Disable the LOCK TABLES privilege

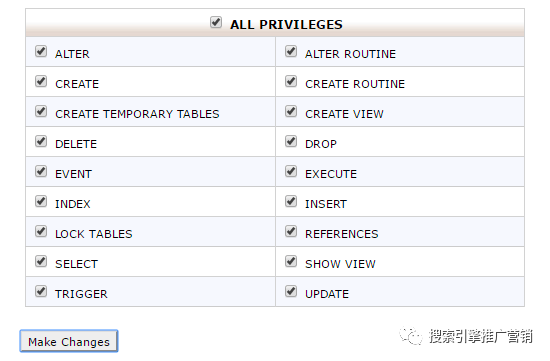pyautogui.click(x=41, y=232)
